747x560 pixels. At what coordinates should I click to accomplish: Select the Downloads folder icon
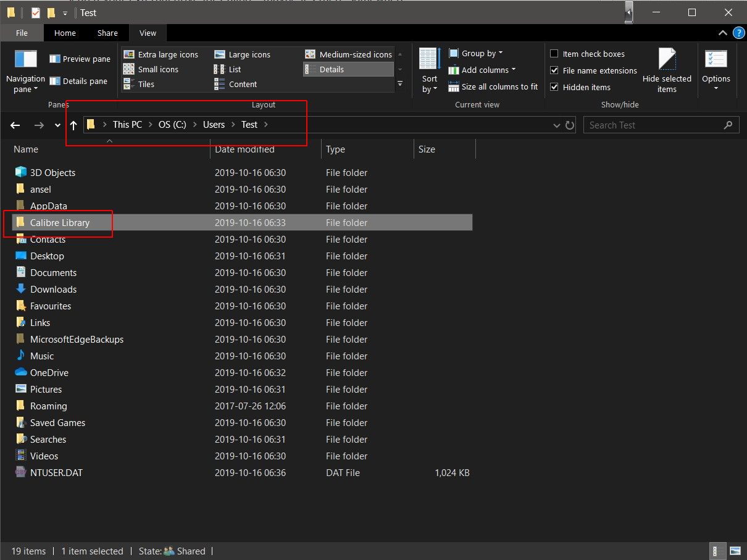click(21, 289)
